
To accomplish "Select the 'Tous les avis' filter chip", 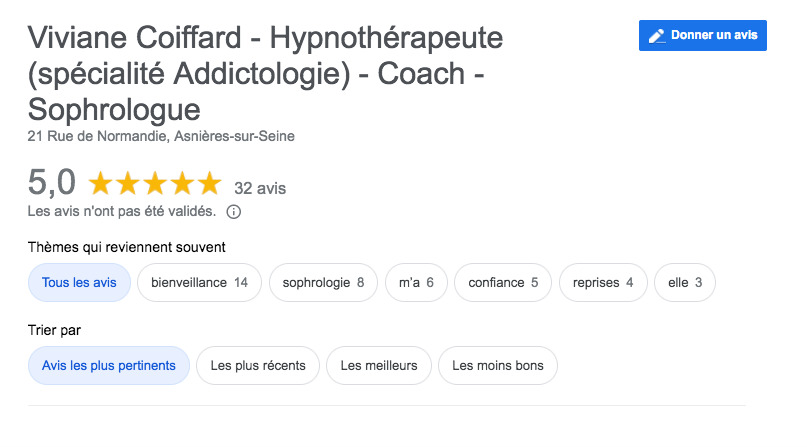I will tap(79, 283).
